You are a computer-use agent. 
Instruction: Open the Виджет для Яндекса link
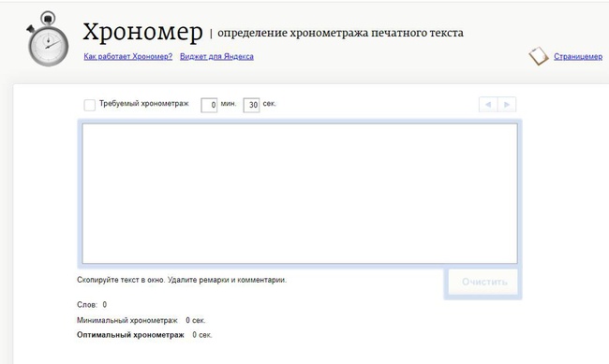(216, 56)
